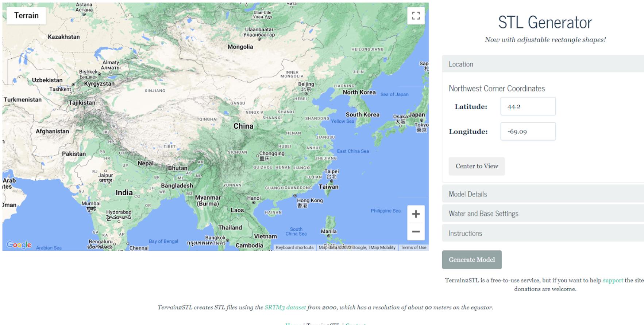Focus the Latitude input field
This screenshot has width=644, height=325.
click(x=528, y=106)
